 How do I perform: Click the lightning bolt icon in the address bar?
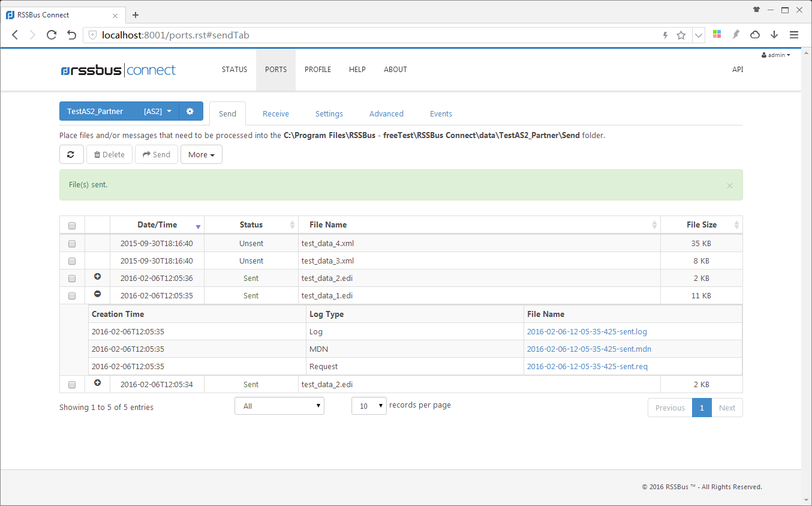tap(664, 35)
